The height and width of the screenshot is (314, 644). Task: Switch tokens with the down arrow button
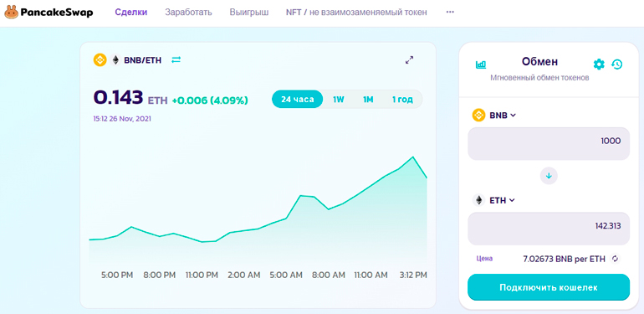pos(549,176)
